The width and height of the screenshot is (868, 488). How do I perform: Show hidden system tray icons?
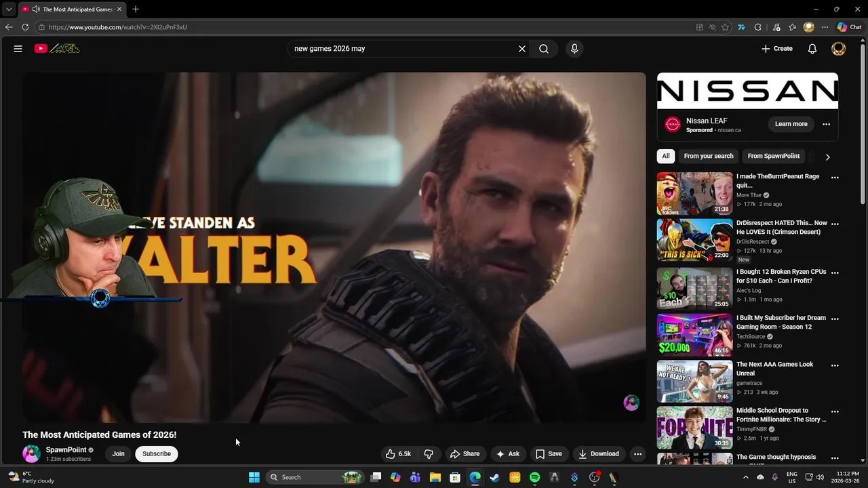tap(746, 477)
